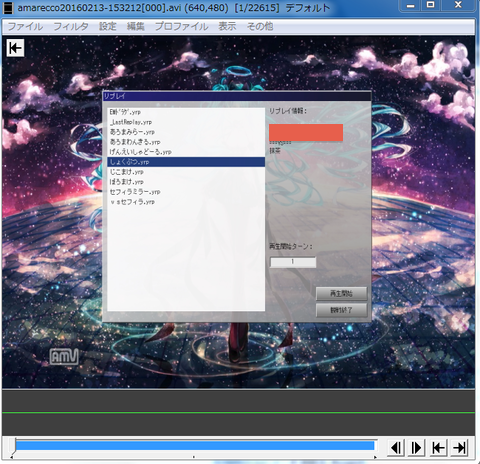480x464 pixels.
Task: Select あろまわんきる.yrp in the list
Action: 186,142
